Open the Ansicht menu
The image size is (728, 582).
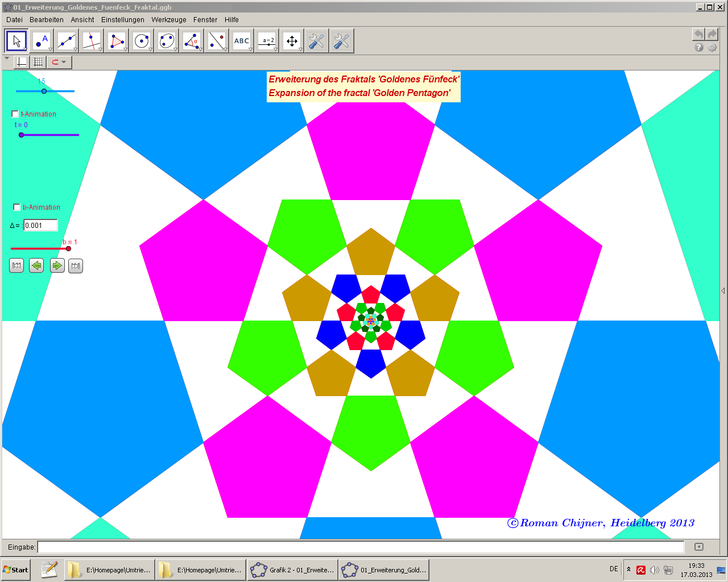click(82, 20)
